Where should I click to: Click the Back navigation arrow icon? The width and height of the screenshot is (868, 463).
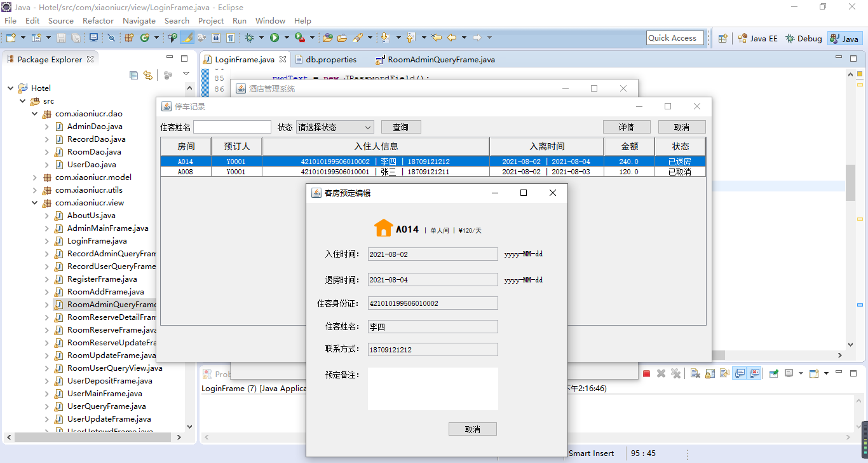coord(451,38)
